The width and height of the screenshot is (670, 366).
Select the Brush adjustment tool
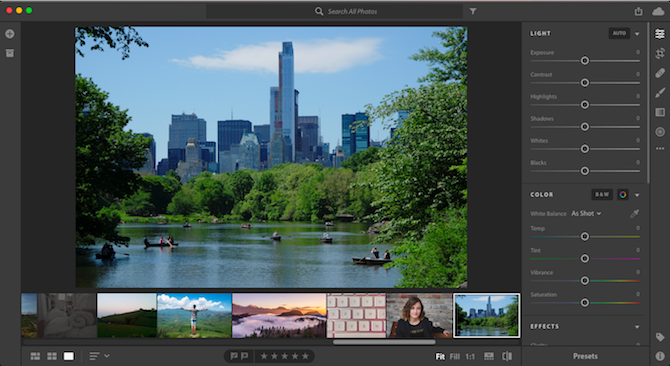tap(660, 92)
